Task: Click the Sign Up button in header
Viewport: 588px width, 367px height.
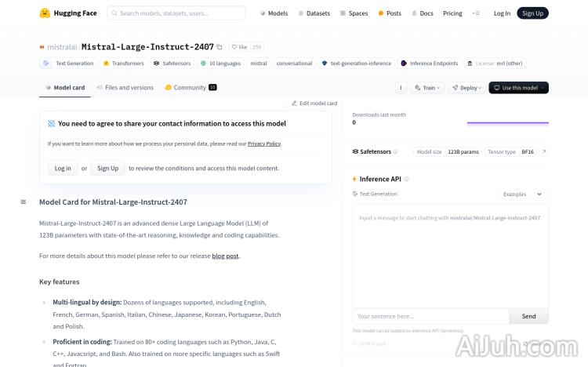Action: (x=532, y=13)
